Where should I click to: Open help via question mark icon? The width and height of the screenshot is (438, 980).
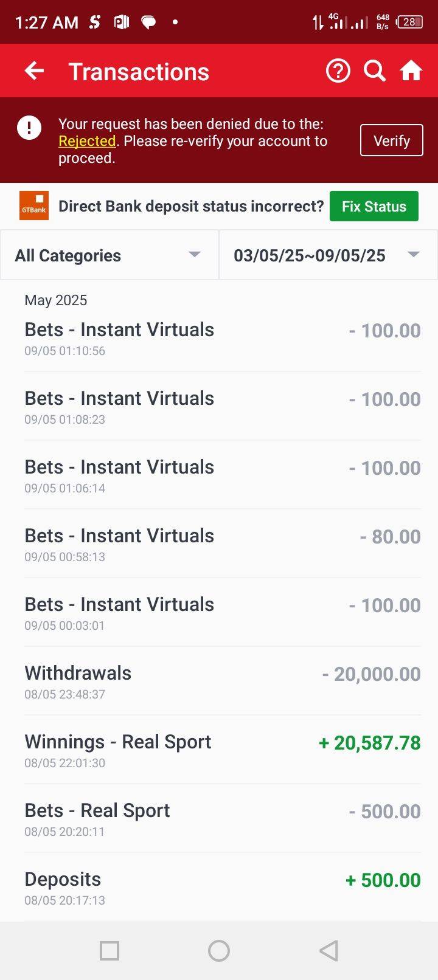click(x=338, y=71)
